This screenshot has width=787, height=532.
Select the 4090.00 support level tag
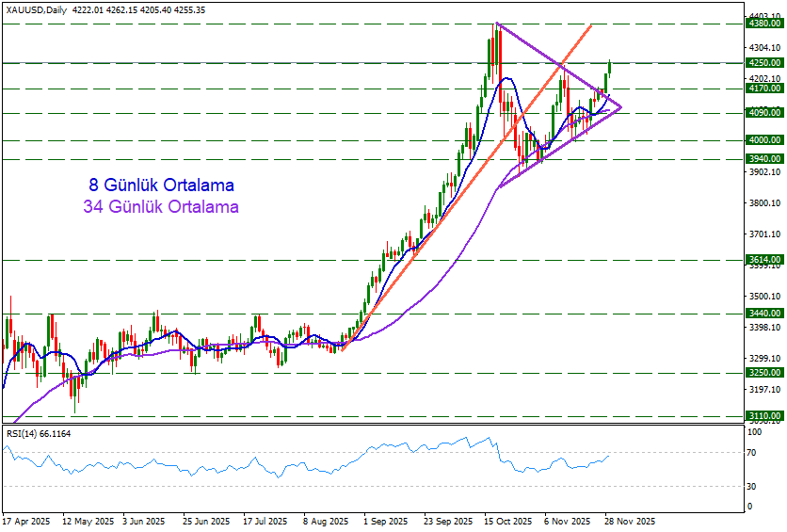763,113
